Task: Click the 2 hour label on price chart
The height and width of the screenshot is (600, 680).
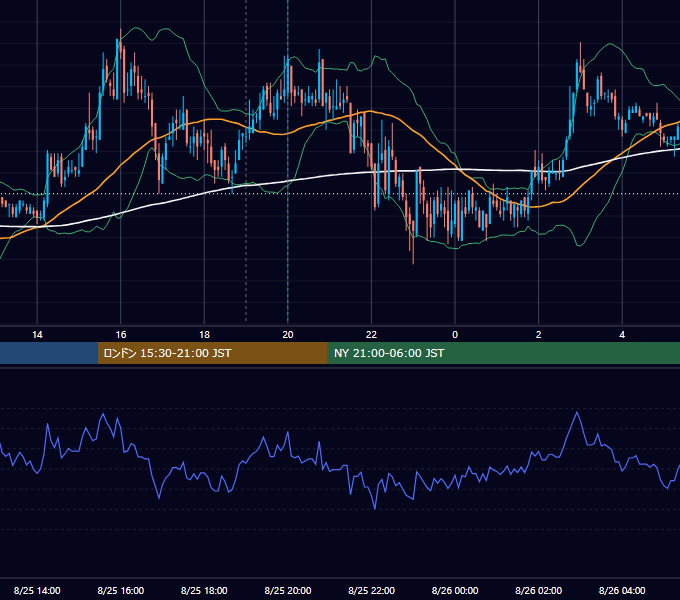Action: (539, 335)
